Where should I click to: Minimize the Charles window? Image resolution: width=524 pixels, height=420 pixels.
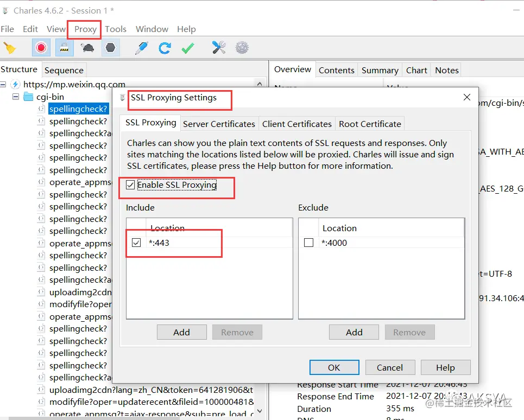click(516, 10)
